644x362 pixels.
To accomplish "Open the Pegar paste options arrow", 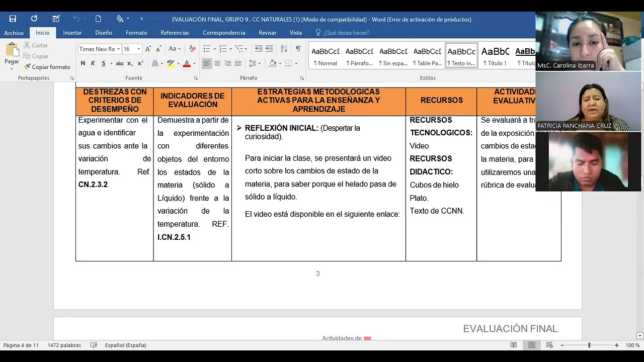I will coord(12,68).
